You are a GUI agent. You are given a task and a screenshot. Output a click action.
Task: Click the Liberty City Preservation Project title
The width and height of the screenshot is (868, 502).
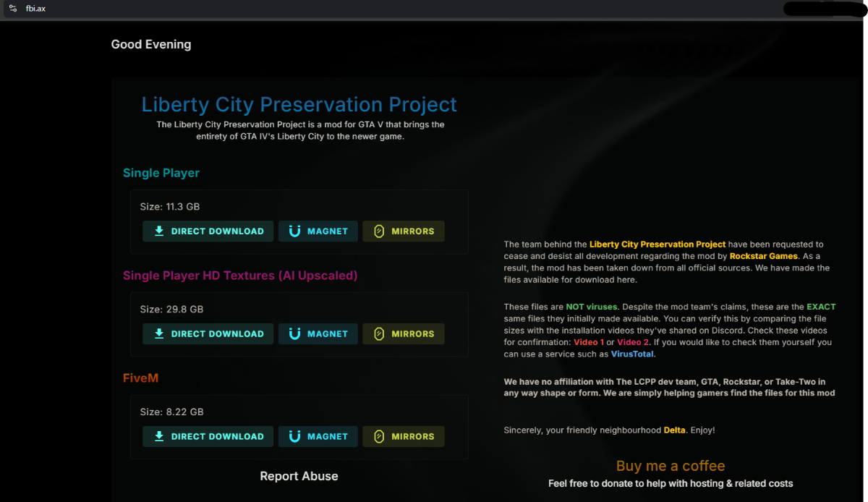(299, 104)
